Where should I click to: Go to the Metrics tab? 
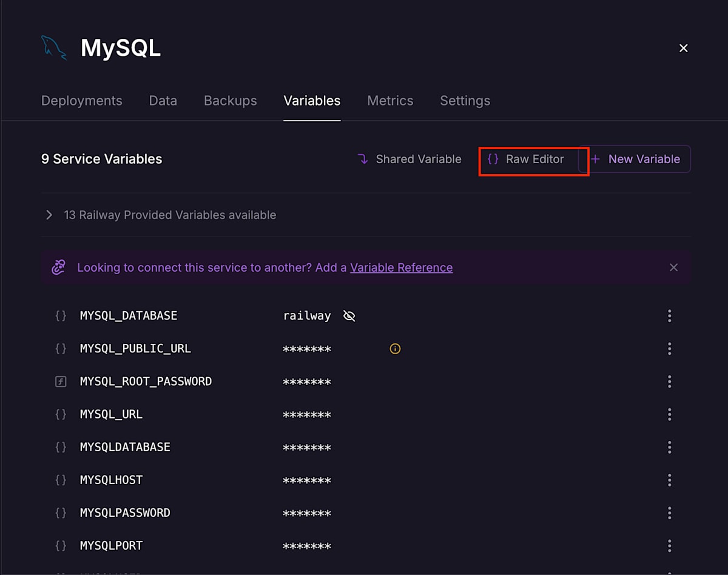pos(390,101)
